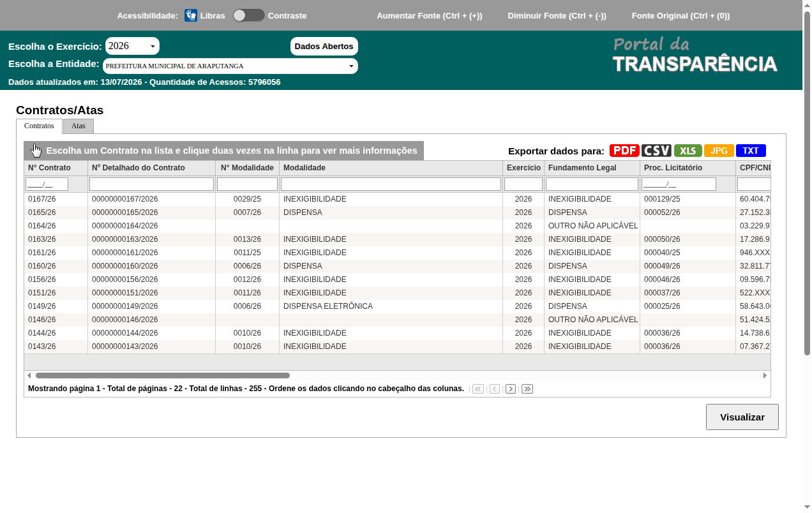Viewport: 812px width, 513px height.
Task: Click Fonte Original link
Action: pos(680,15)
